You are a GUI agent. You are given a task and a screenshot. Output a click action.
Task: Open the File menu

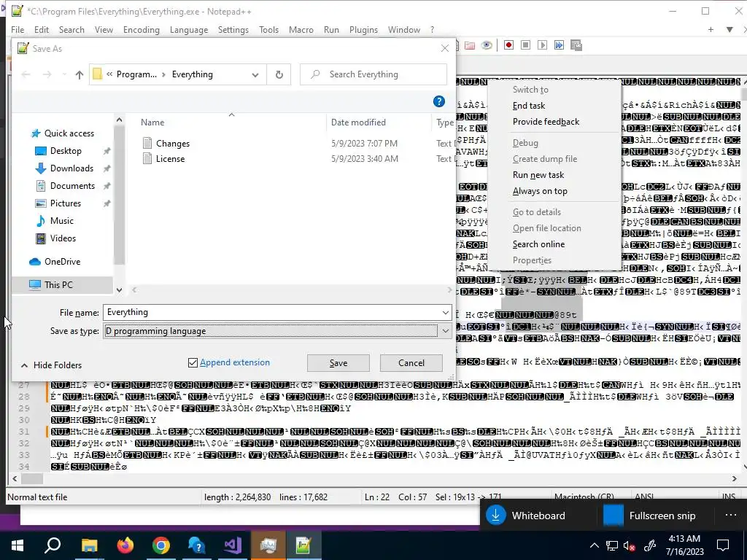pos(18,29)
